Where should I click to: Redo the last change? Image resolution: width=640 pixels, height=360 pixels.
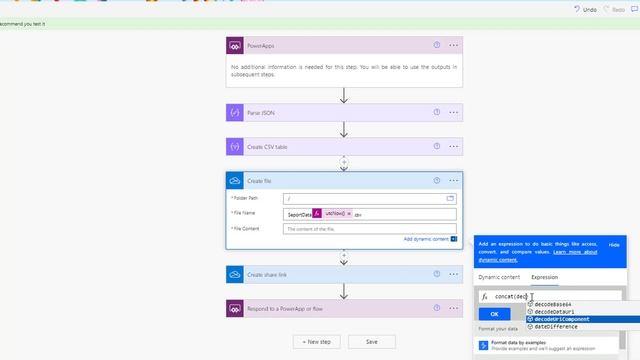[614, 9]
